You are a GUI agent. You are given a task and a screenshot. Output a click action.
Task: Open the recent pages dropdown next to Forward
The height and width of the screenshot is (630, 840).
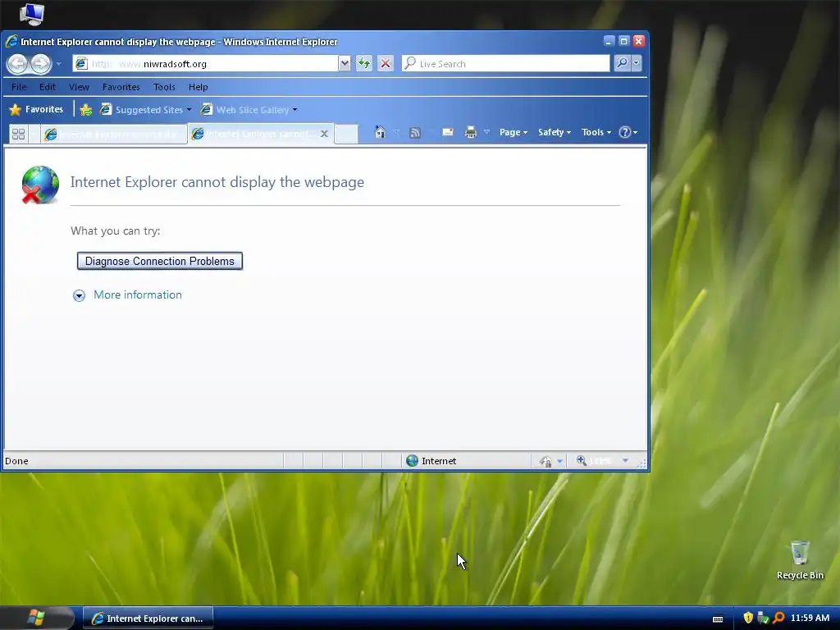click(58, 64)
